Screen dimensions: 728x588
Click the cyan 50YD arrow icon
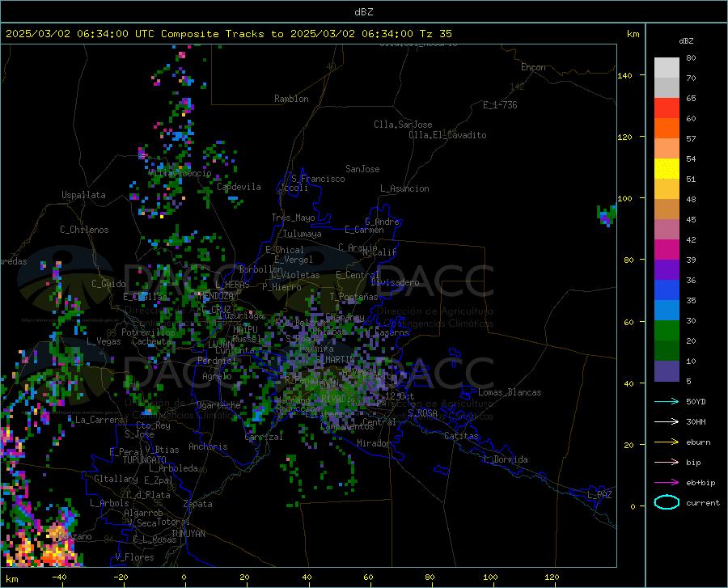coord(667,401)
